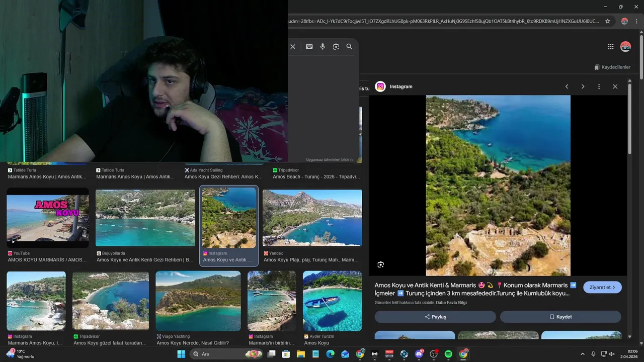Open the Instagram source link in preview

click(395, 86)
